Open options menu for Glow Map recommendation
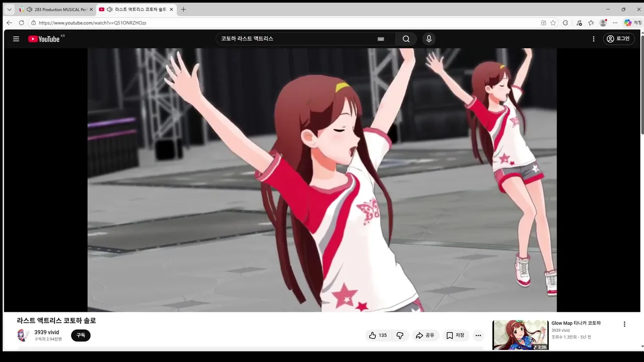 [x=624, y=324]
